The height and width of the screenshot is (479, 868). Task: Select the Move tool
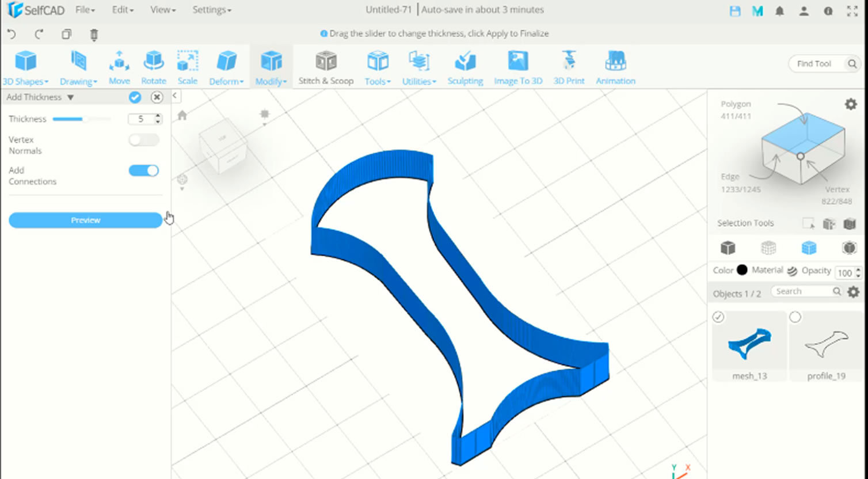click(119, 68)
